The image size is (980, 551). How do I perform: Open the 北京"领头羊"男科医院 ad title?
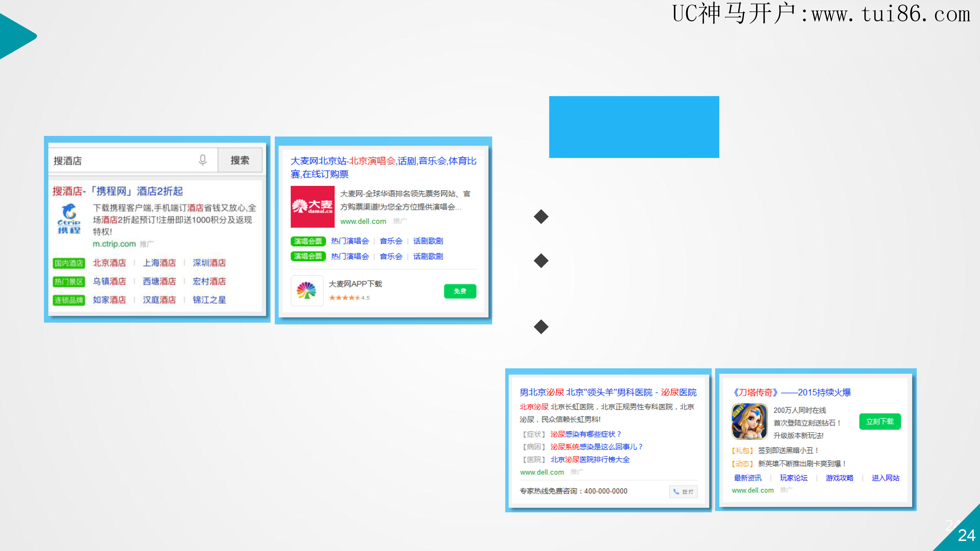click(608, 392)
